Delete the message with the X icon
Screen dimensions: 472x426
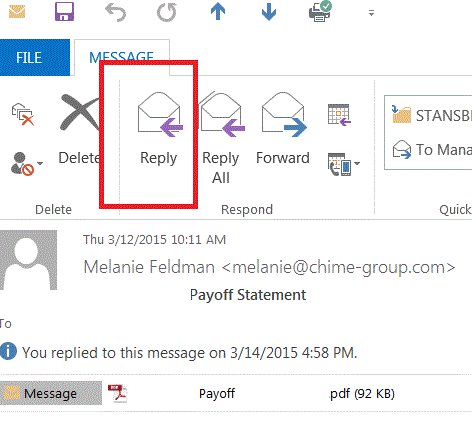79,112
